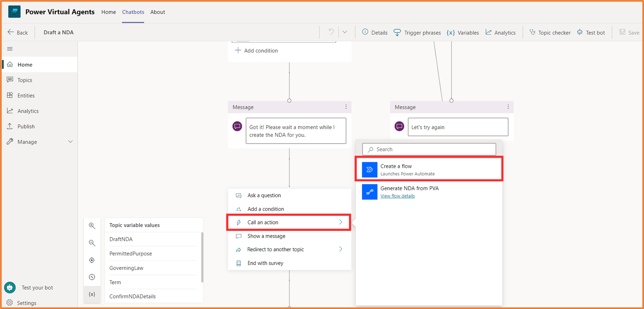This screenshot has height=309, width=644.
Task: Switch to the Chatbots tab
Action: pyautogui.click(x=133, y=12)
